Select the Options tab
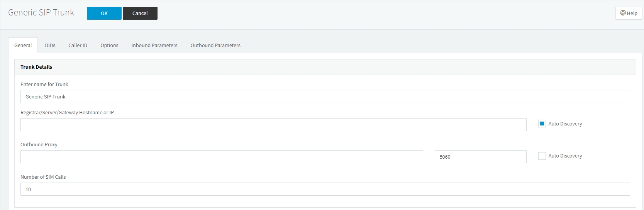This screenshot has width=644, height=210. click(x=109, y=45)
